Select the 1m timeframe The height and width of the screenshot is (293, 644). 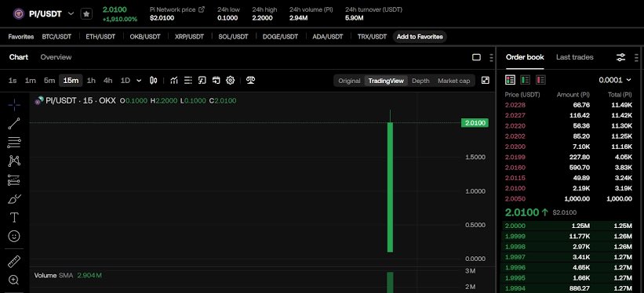[x=31, y=81]
